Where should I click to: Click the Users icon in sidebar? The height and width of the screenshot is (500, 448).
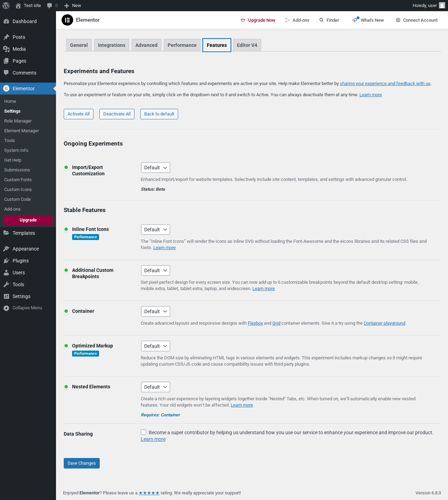click(x=6, y=273)
